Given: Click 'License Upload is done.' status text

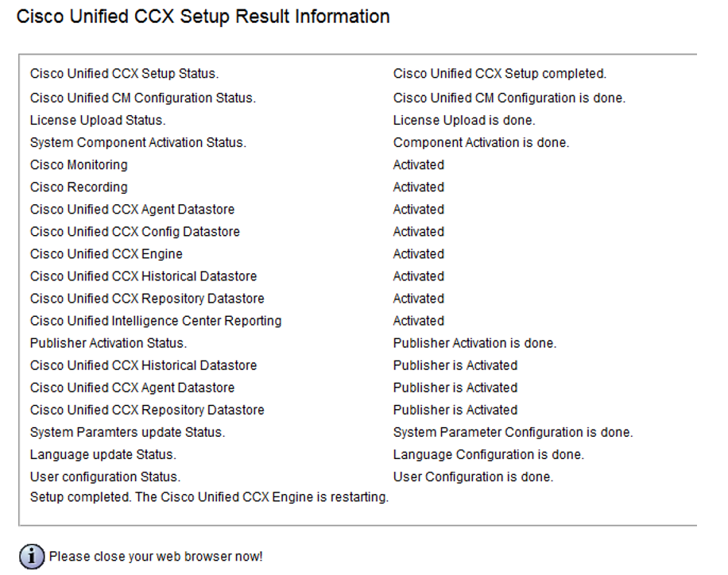Looking at the screenshot, I should [464, 120].
